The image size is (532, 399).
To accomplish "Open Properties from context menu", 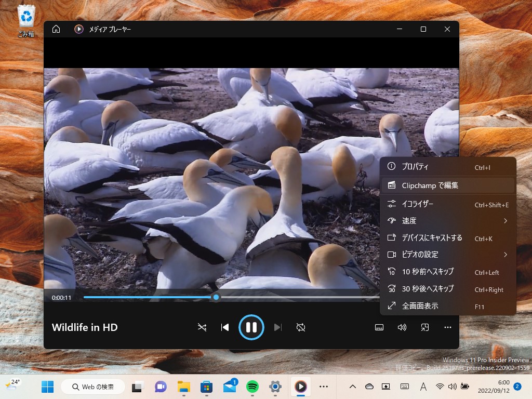I will click(x=448, y=167).
